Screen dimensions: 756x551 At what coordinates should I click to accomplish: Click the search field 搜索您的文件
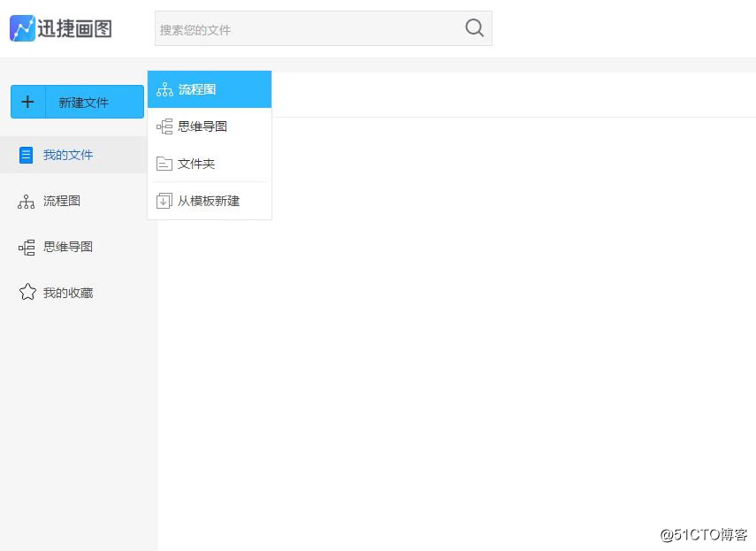(324, 28)
